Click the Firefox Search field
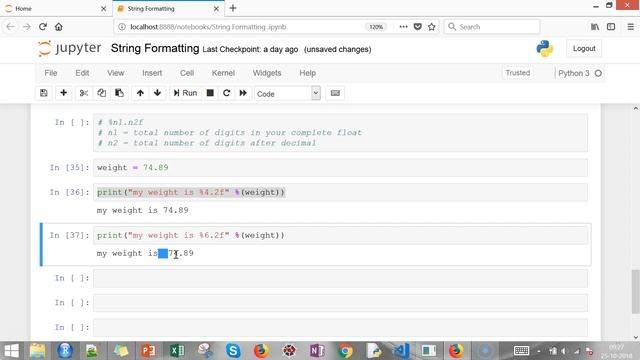640x360 pixels. pos(492,27)
